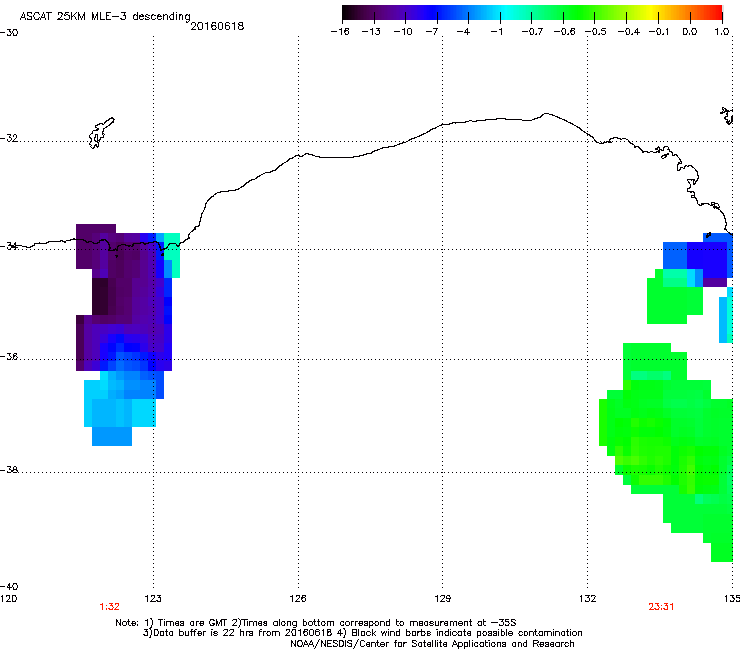Click the date label 20160618
The image size is (740, 650).
coord(217,26)
